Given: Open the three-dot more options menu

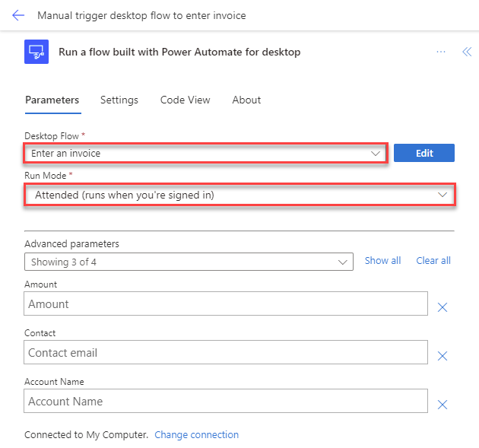Looking at the screenshot, I should pyautogui.click(x=441, y=52).
